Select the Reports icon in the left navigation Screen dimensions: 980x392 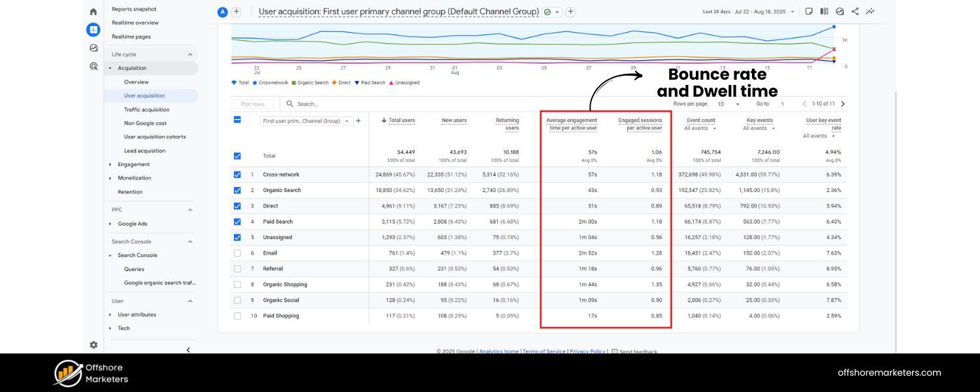[93, 29]
